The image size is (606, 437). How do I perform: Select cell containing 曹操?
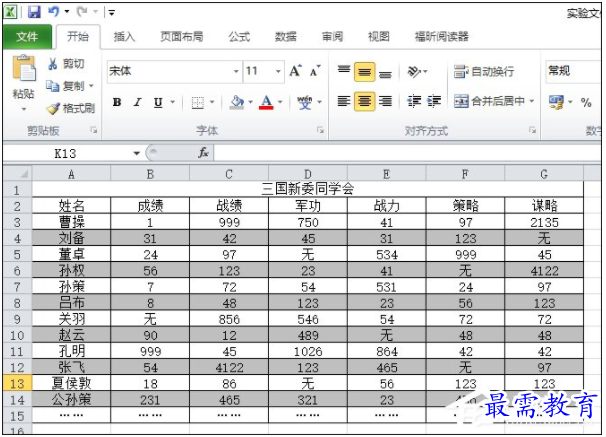click(71, 222)
